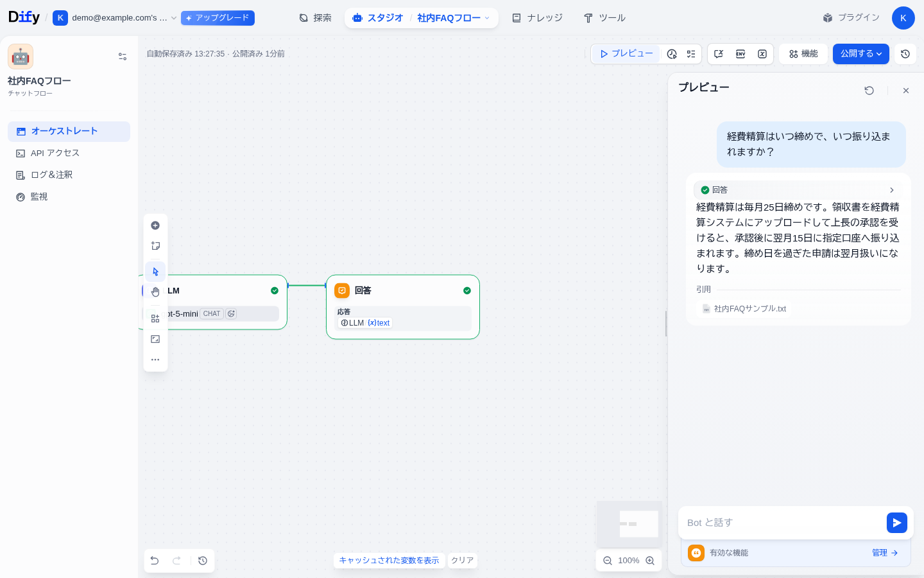Click the orange 有効な機能 feature icon
The width and height of the screenshot is (924, 578).
[696, 553]
